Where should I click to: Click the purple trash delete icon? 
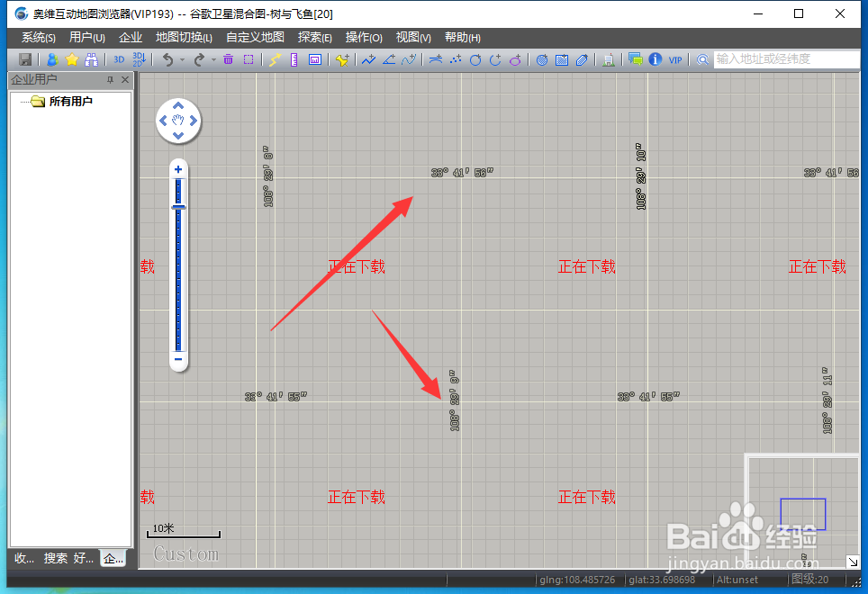tap(228, 59)
